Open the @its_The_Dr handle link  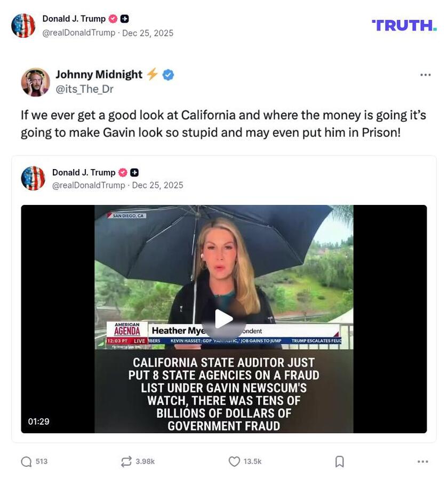tap(84, 89)
